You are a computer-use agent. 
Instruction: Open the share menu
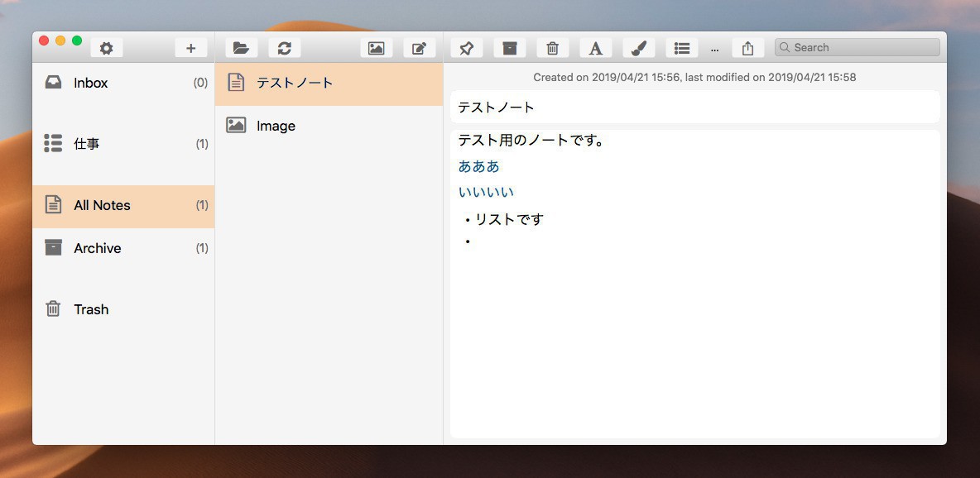[748, 48]
